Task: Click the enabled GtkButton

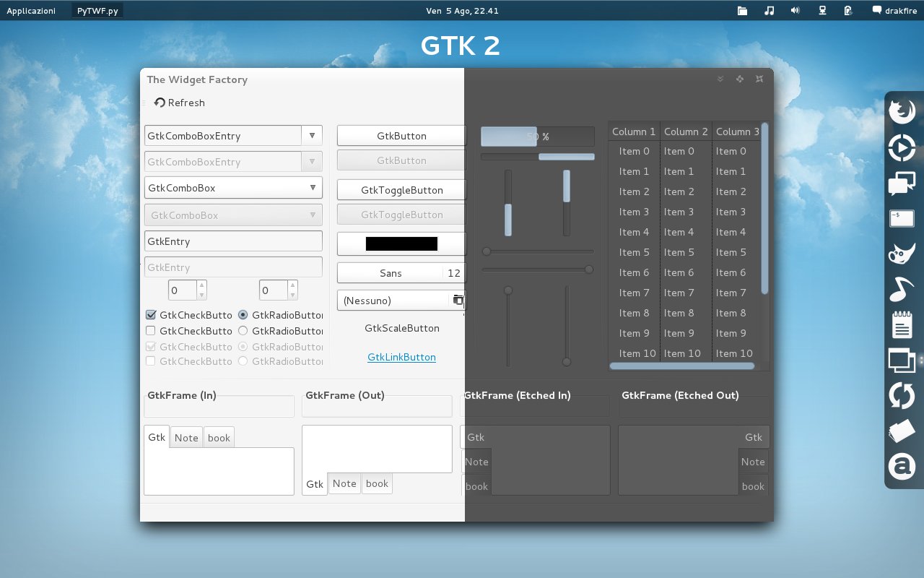Action: 401,136
